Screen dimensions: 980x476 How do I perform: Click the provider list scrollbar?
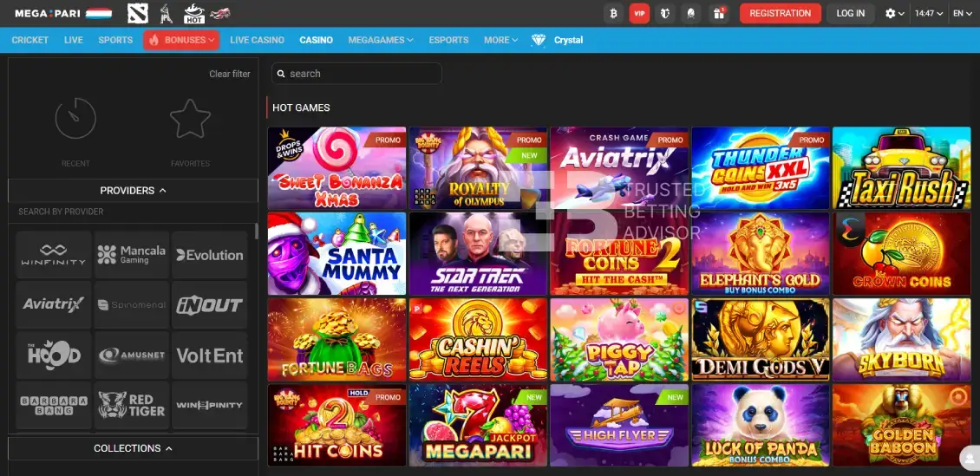(x=256, y=231)
